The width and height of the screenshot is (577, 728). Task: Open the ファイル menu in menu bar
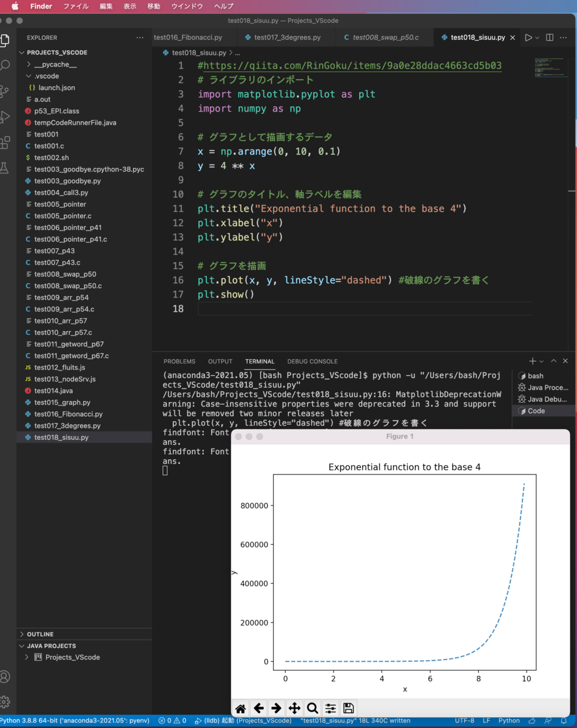[x=76, y=6]
